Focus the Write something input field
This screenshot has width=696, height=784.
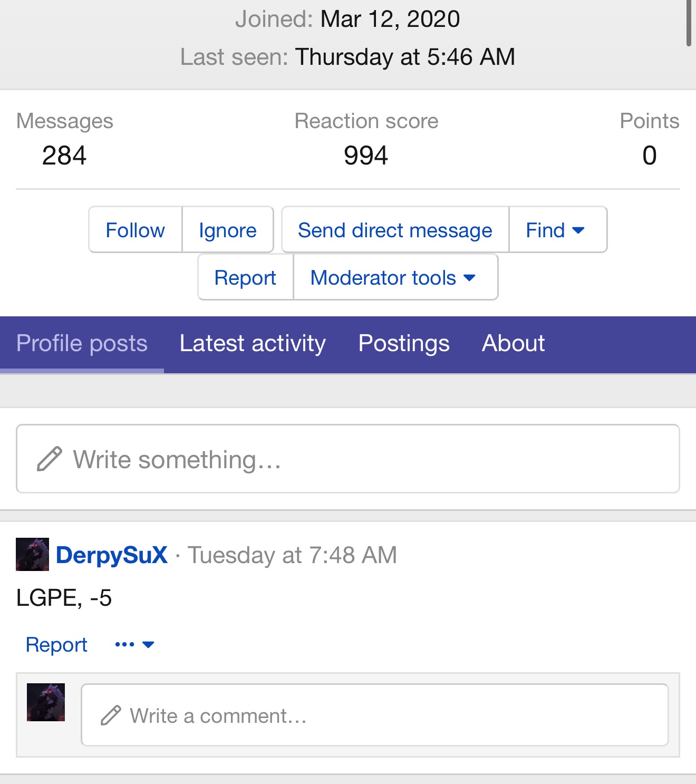[x=348, y=459]
